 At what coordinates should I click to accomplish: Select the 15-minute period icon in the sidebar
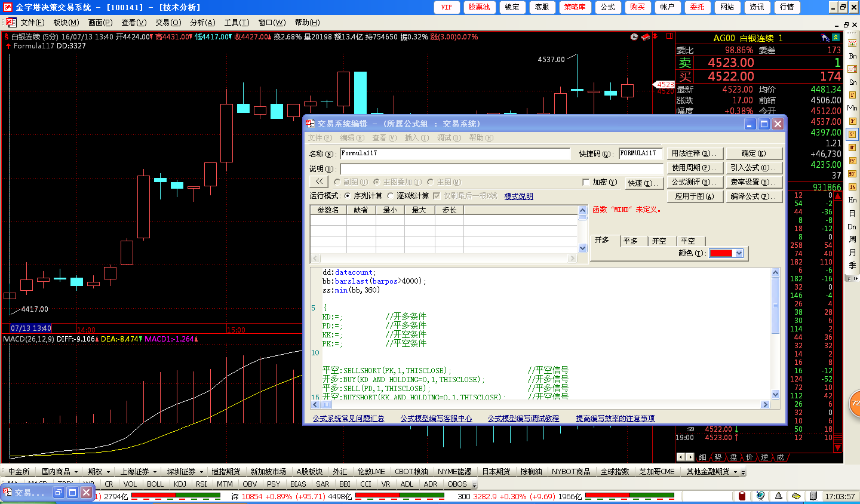(852, 161)
